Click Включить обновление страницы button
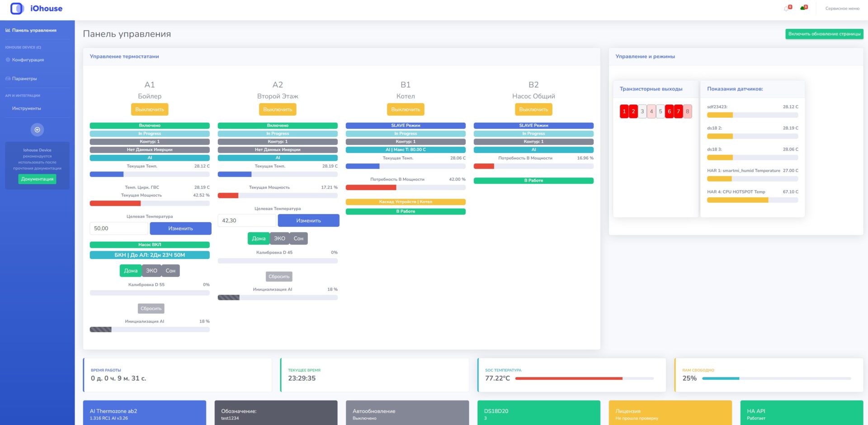The image size is (868, 425). tap(824, 34)
